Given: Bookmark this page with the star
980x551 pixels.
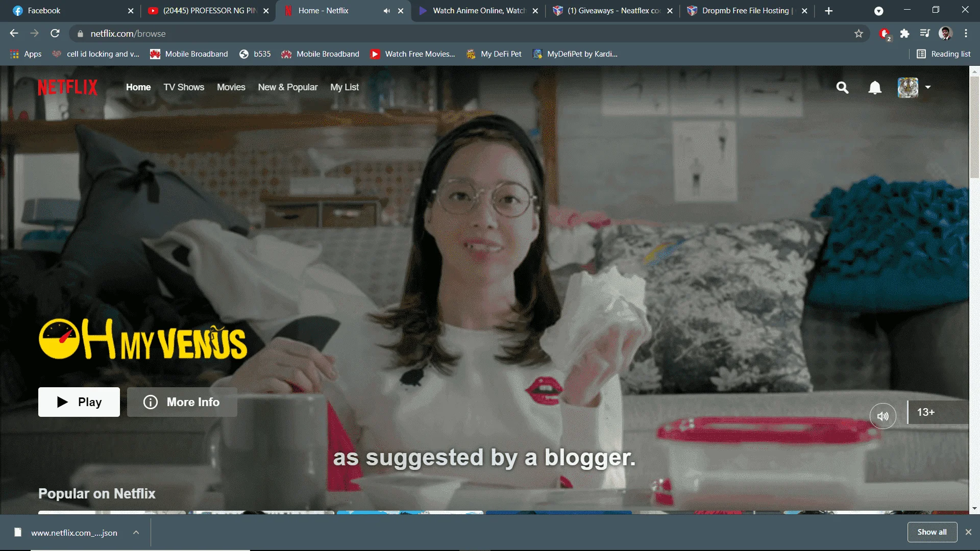Looking at the screenshot, I should [x=859, y=33].
